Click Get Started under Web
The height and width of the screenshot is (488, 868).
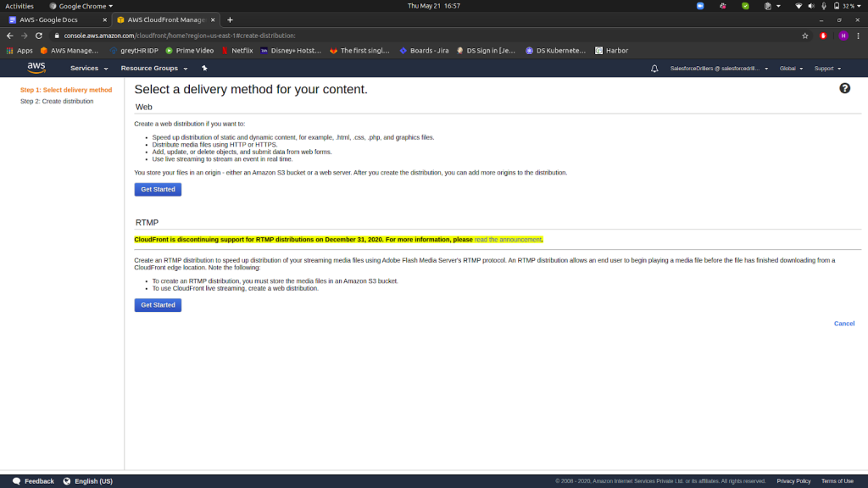pos(158,189)
